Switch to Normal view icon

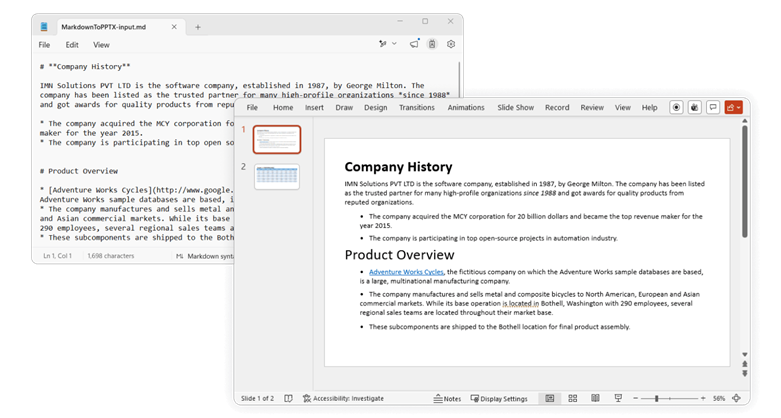[x=549, y=399]
